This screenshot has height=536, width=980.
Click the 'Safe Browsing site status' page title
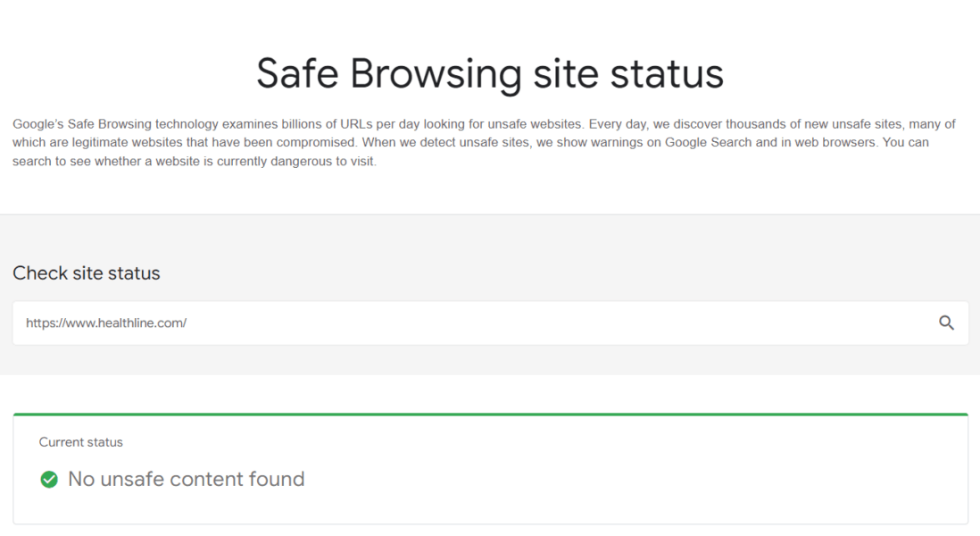490,74
